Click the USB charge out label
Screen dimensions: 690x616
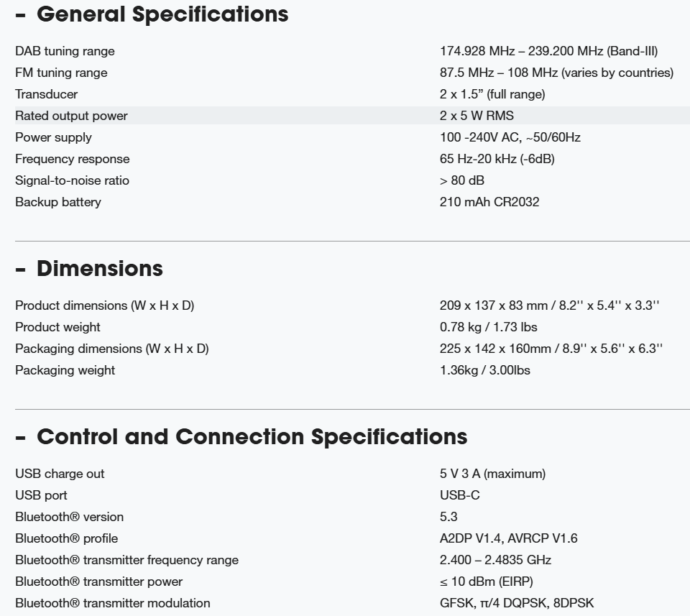tap(60, 474)
